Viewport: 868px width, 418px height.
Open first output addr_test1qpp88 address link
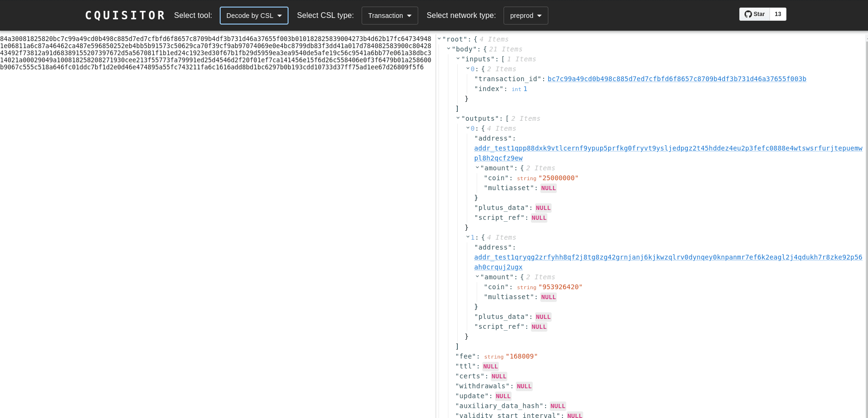668,148
